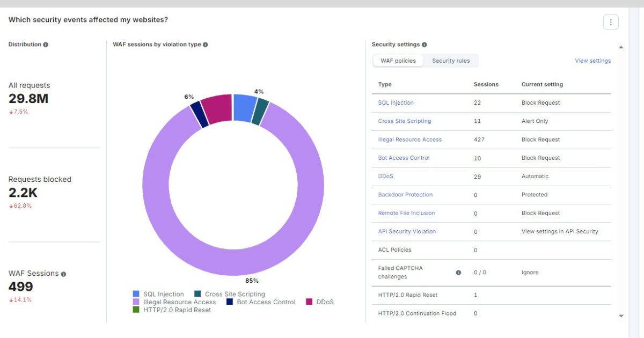The height and width of the screenshot is (338, 644).
Task: Click the Remote File Inclusion link
Action: [407, 213]
